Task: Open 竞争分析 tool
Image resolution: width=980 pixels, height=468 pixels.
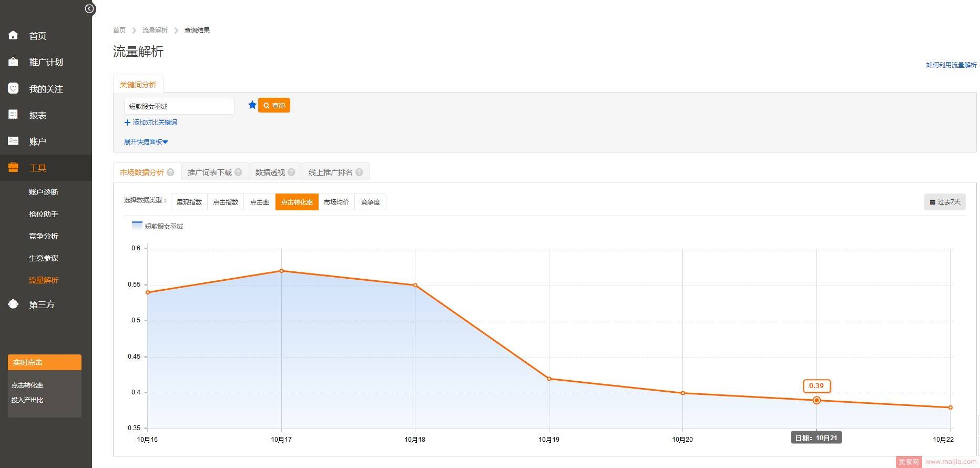Action: (44, 236)
